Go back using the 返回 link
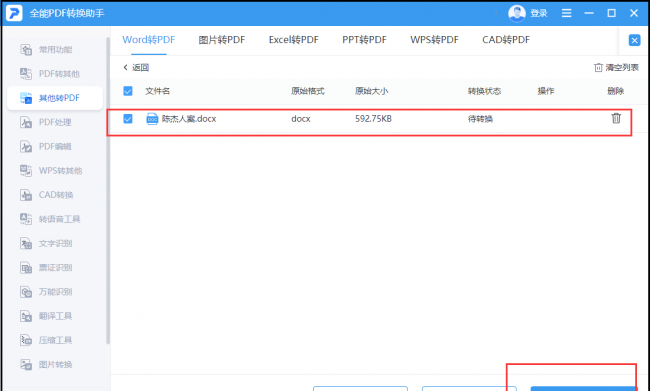The image size is (650, 391). (x=136, y=68)
